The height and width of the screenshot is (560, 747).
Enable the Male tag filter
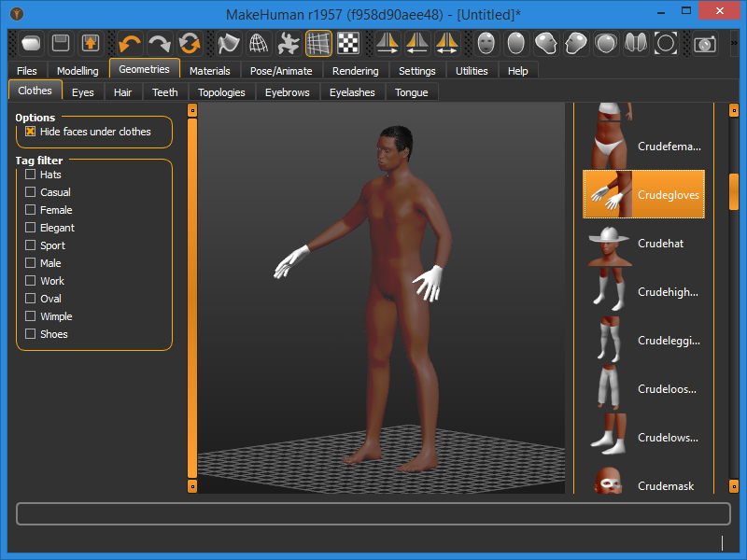(x=31, y=263)
